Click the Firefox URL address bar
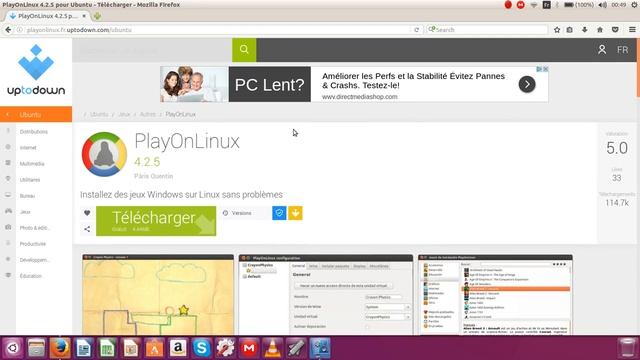Viewport: 640px width, 360px height. point(212,30)
